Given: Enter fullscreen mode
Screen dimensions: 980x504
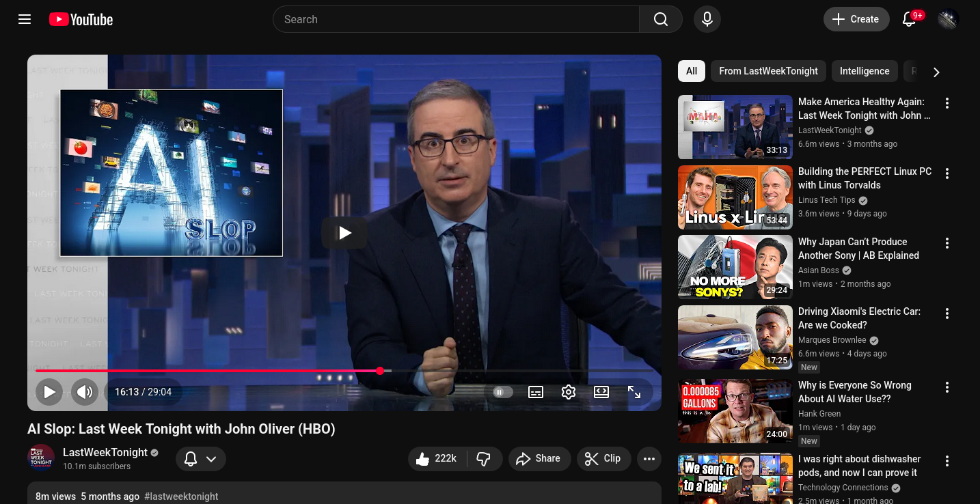Looking at the screenshot, I should point(634,392).
